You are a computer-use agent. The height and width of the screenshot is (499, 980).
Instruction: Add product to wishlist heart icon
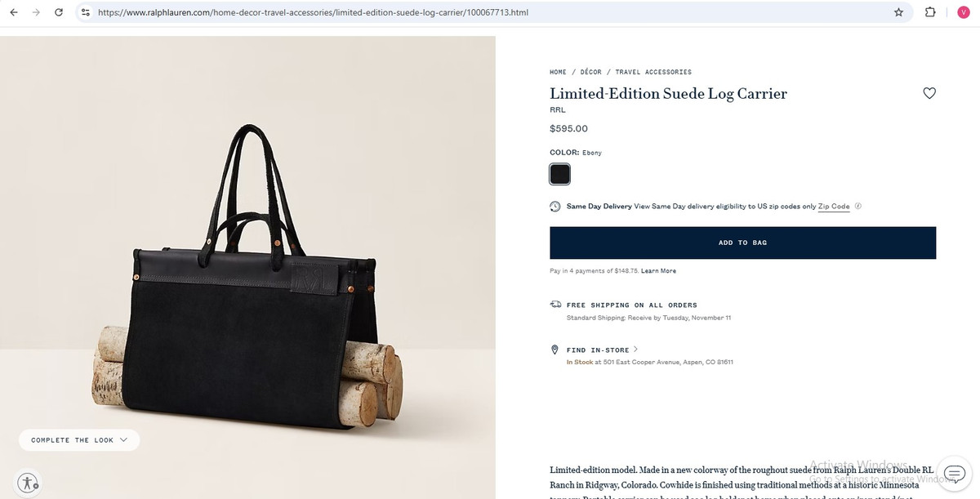929,93
